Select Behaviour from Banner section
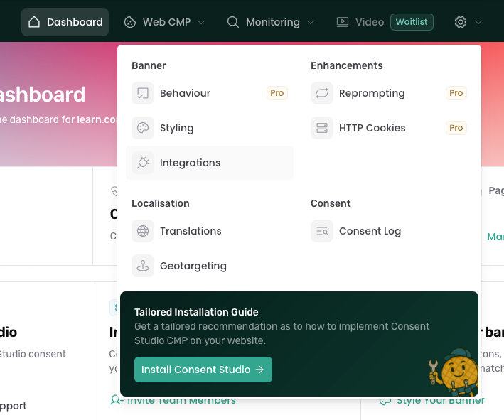This screenshot has height=420, width=504. 210,93
